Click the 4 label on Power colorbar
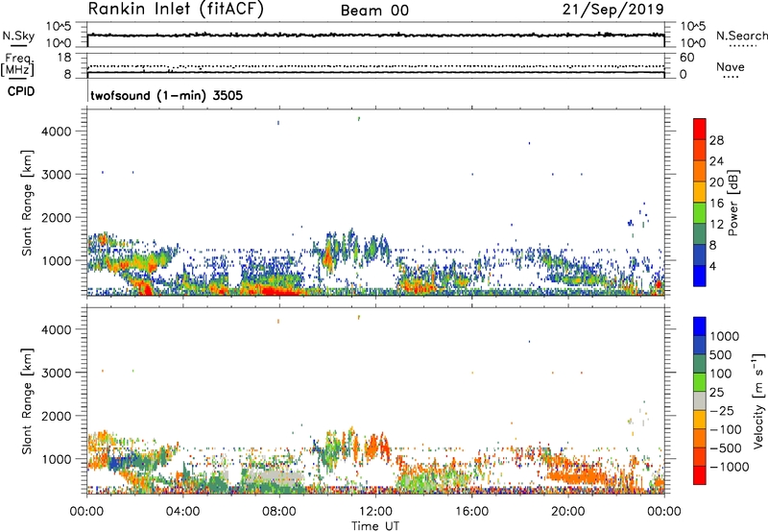Image resolution: width=768 pixels, height=532 pixels. click(713, 267)
